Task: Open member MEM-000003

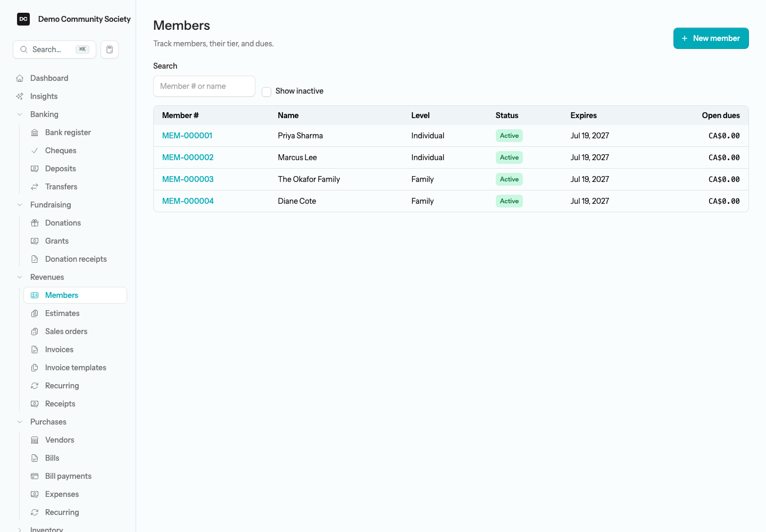Action: tap(188, 179)
